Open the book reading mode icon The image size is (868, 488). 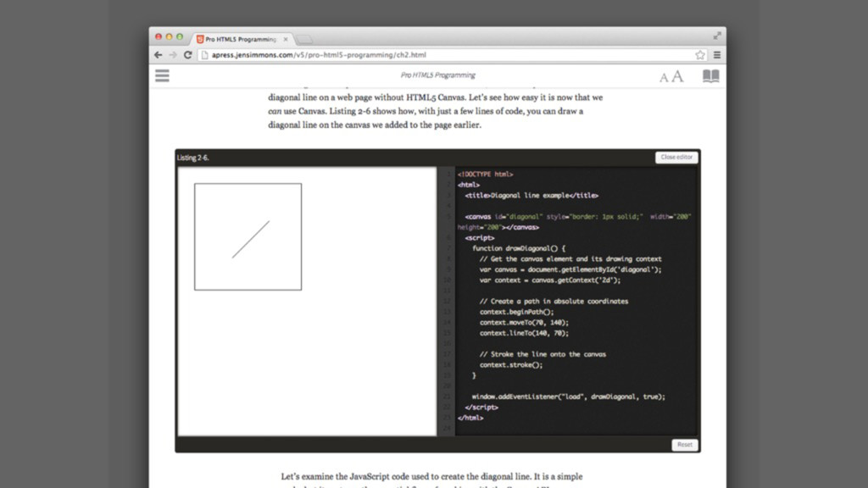tap(711, 75)
